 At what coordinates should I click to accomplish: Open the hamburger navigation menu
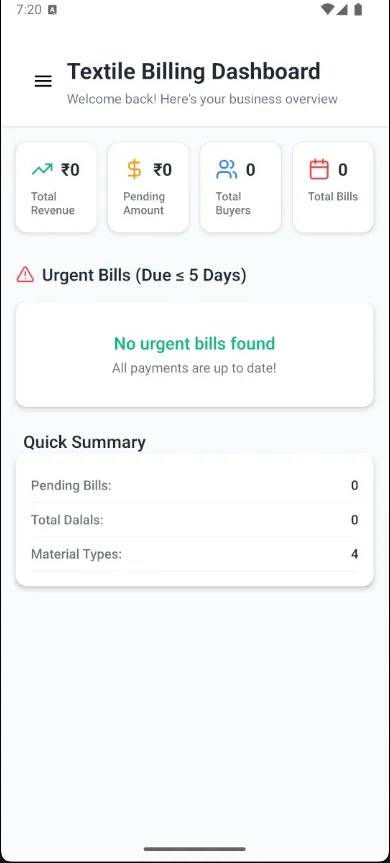(x=43, y=81)
